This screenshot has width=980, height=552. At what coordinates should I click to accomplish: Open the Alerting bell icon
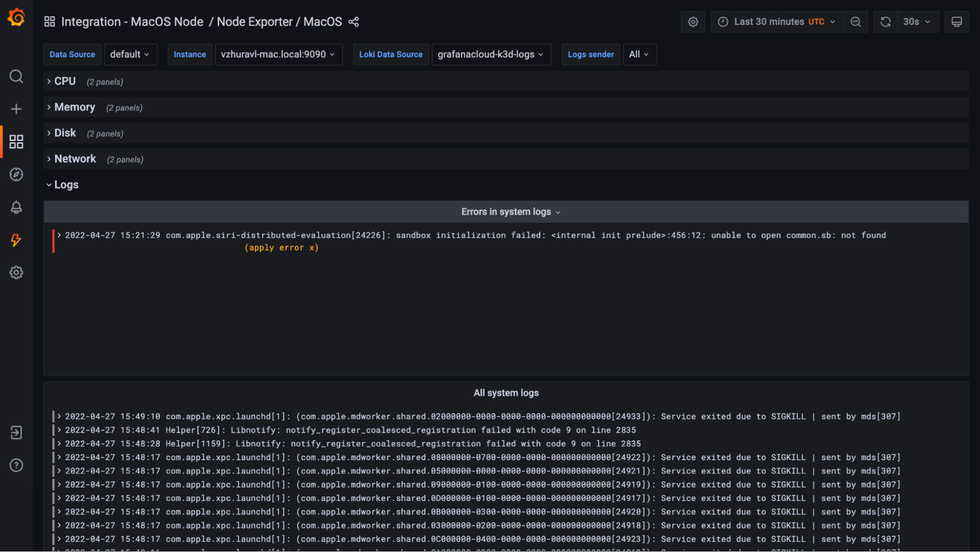point(16,207)
